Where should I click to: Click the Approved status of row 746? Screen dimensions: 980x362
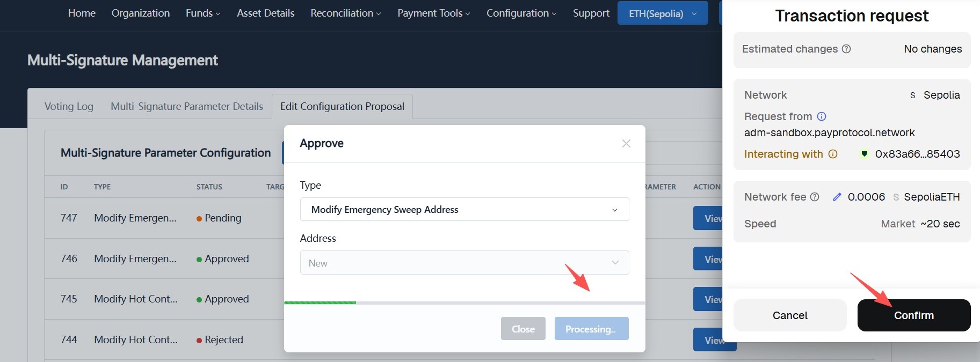(223, 258)
